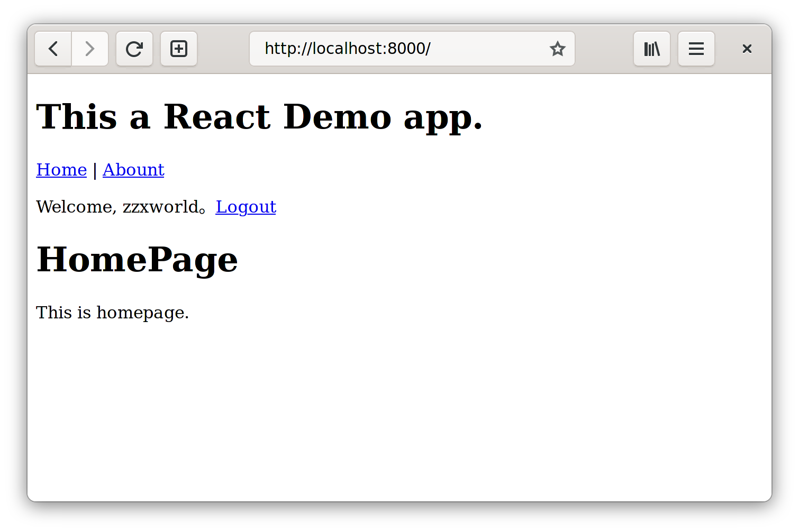
Task: Open a new tab
Action: click(x=179, y=49)
